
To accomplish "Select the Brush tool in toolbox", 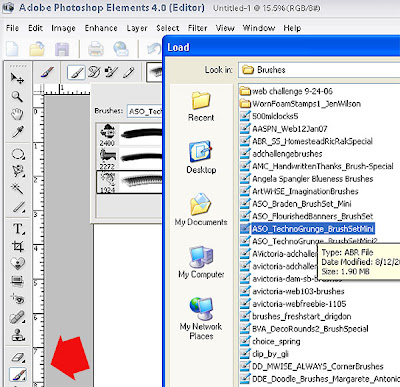I will click(x=18, y=375).
